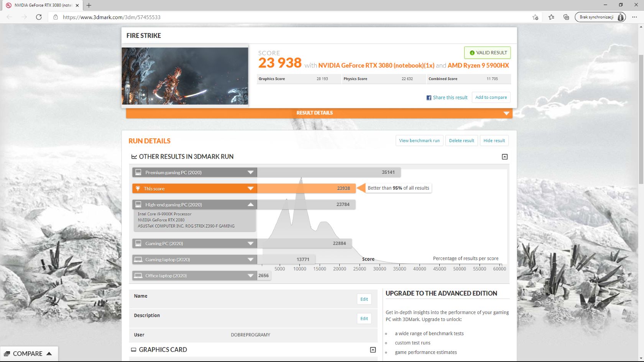Click the trophy icon beside This score row

pos(138,188)
